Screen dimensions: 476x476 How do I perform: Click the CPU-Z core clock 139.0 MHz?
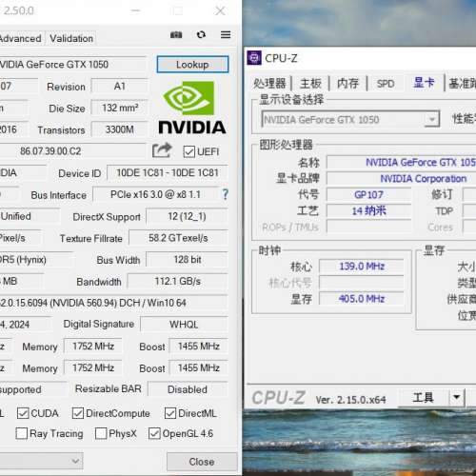coord(362,266)
